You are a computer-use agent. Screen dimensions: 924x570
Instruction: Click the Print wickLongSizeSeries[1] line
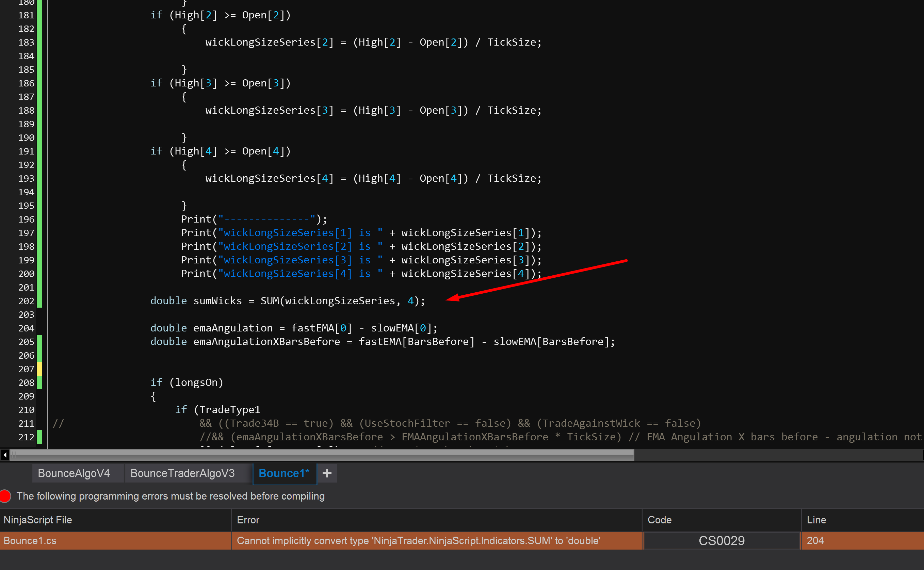tap(361, 233)
